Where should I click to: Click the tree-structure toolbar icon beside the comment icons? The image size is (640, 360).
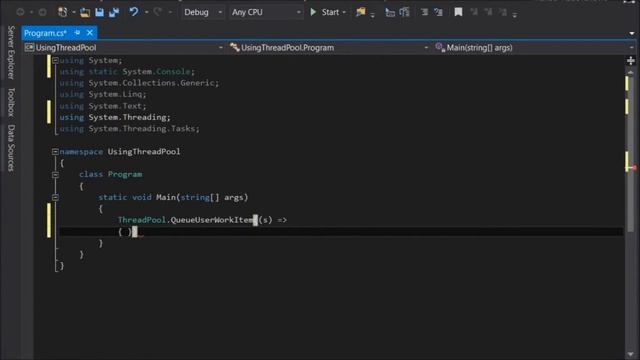coord(404,12)
